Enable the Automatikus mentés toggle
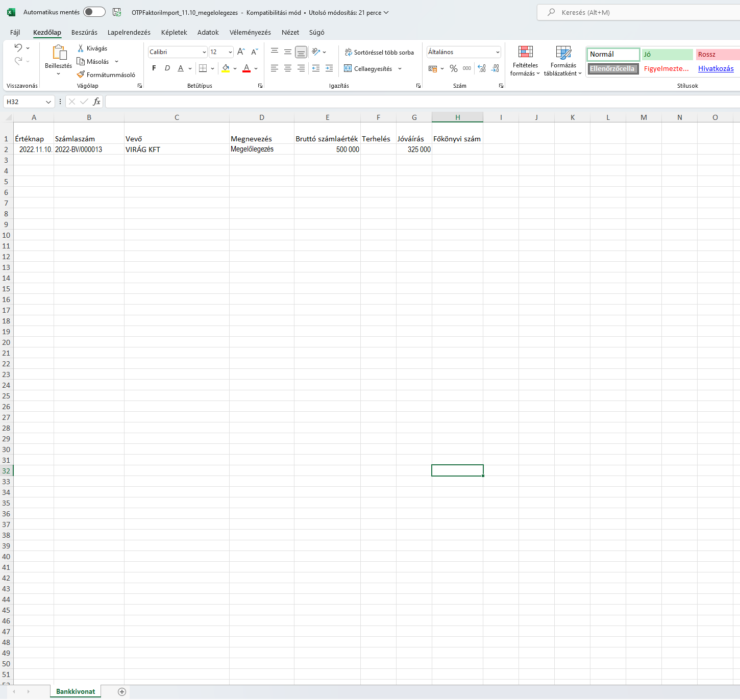Viewport: 740px width, 700px height. pyautogui.click(x=94, y=11)
